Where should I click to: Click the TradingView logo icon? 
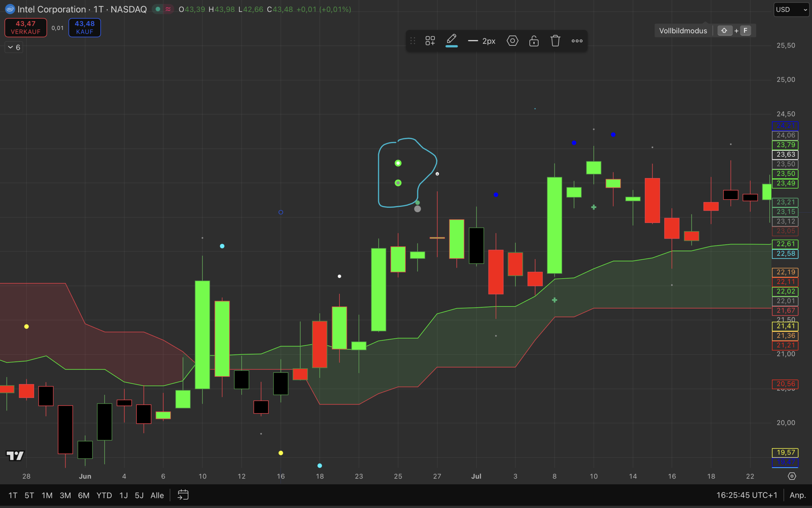click(x=16, y=456)
